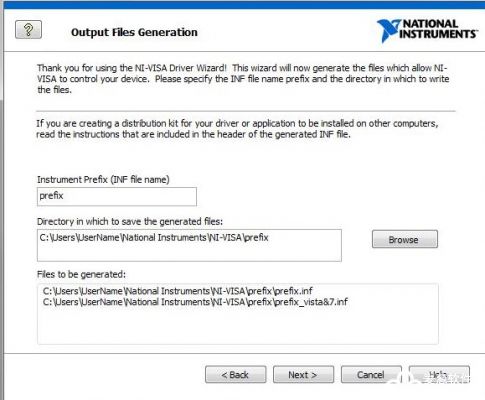The width and height of the screenshot is (485, 400).
Task: Browse for an output directory
Action: point(405,239)
